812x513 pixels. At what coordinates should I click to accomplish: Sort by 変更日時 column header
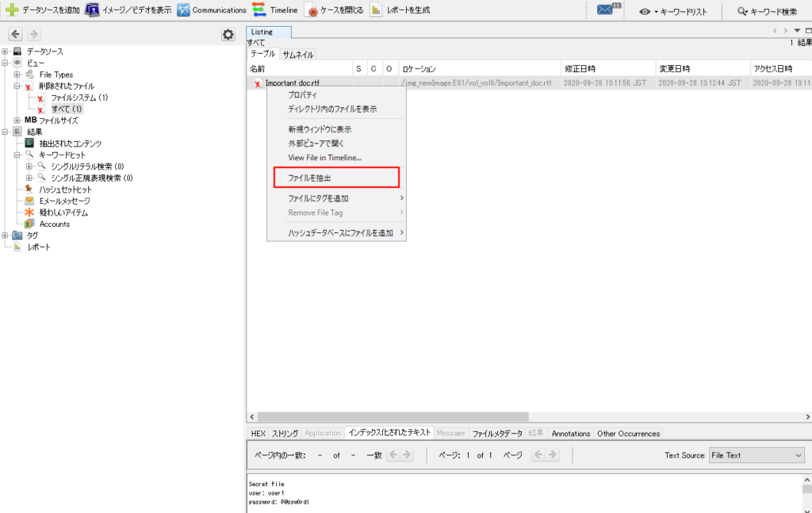click(x=703, y=69)
